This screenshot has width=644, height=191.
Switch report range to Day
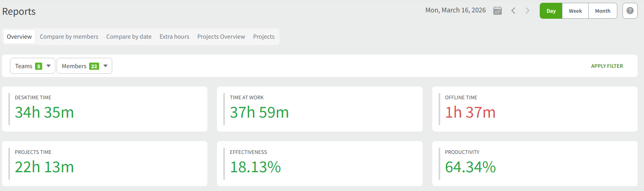click(551, 11)
